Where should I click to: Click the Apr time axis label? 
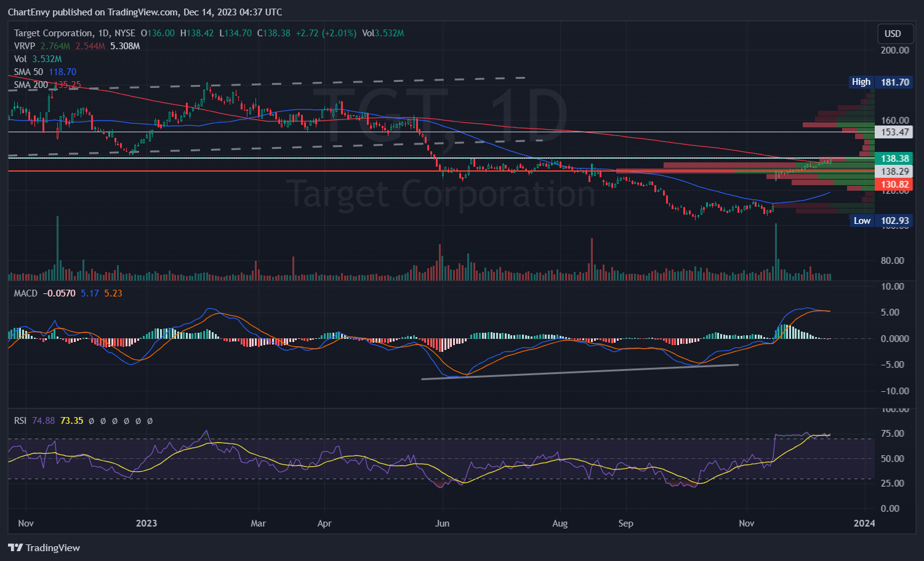(324, 523)
